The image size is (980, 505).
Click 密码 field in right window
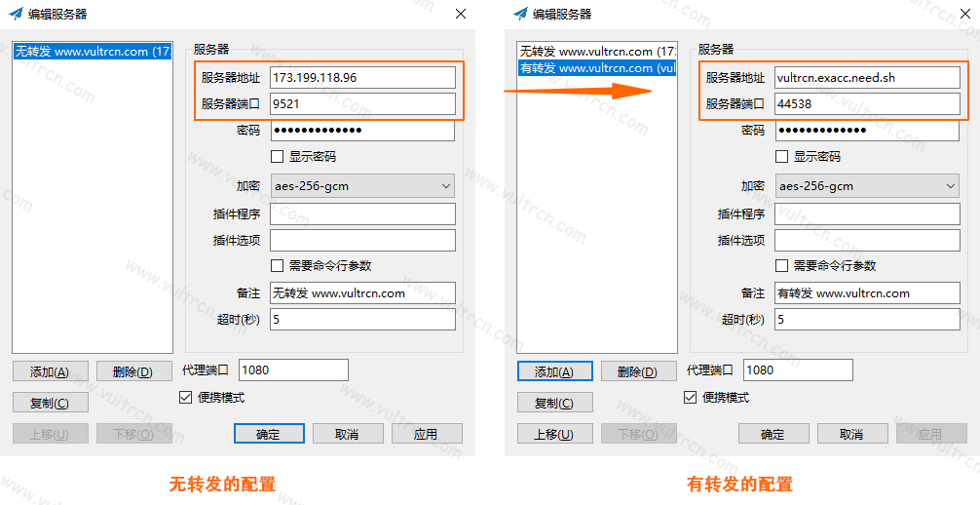click(867, 131)
